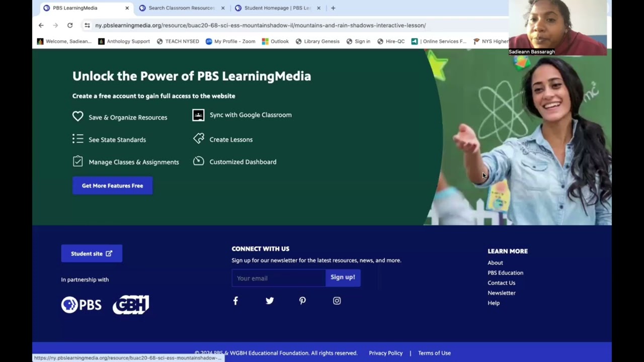
Task: Open the About link under Learn More
Action: 495,262
